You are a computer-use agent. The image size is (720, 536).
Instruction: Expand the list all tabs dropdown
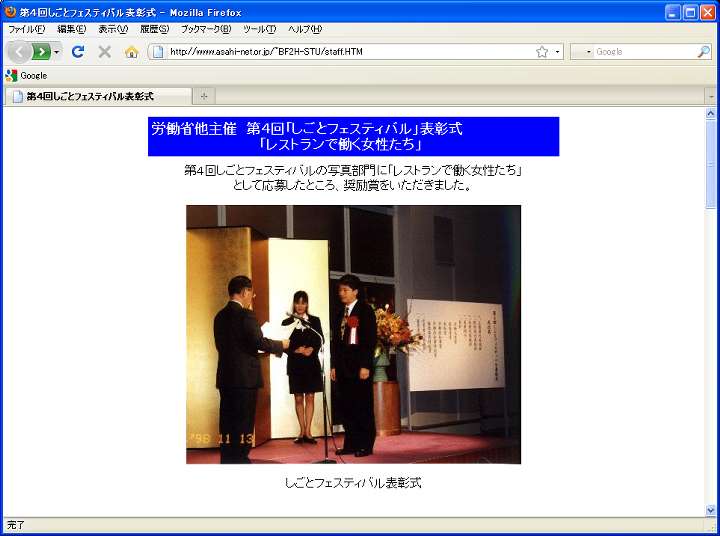(x=711, y=96)
